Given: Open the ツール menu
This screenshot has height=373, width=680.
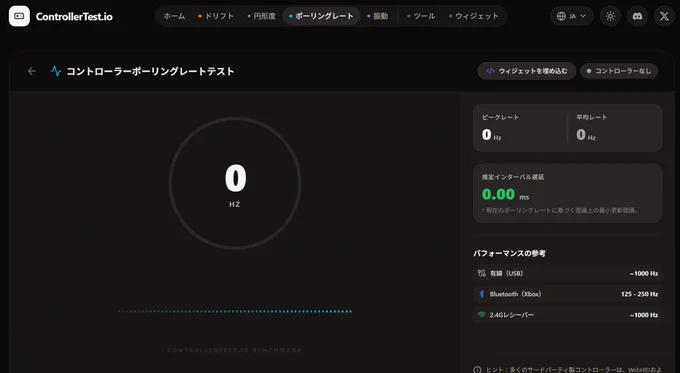Looking at the screenshot, I should coord(421,16).
